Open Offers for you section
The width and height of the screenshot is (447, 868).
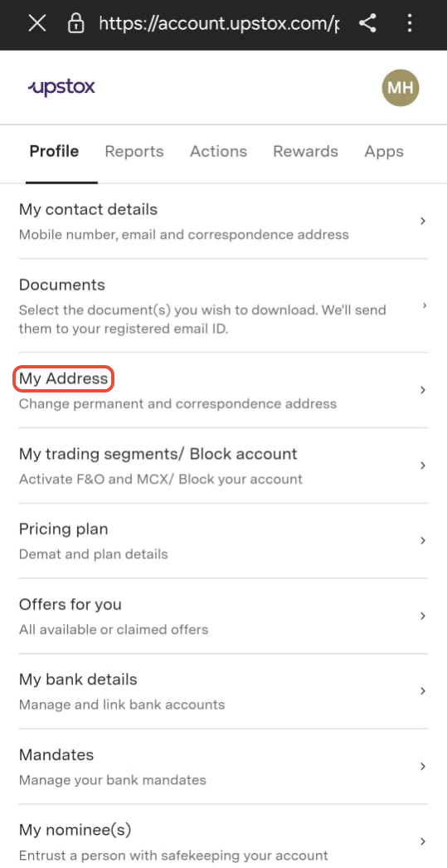(x=224, y=616)
